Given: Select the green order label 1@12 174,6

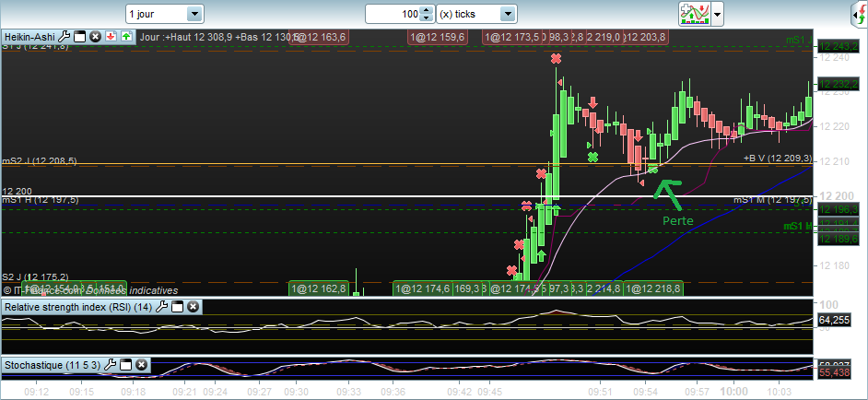Looking at the screenshot, I should tap(423, 288).
